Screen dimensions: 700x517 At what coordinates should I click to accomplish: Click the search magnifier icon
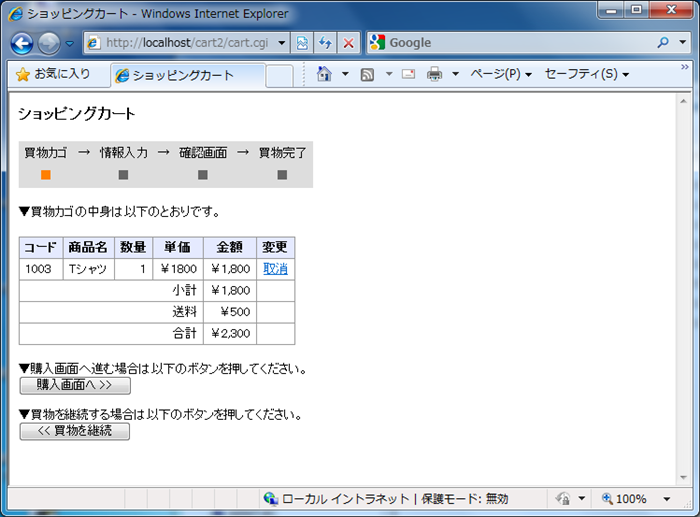(663, 42)
